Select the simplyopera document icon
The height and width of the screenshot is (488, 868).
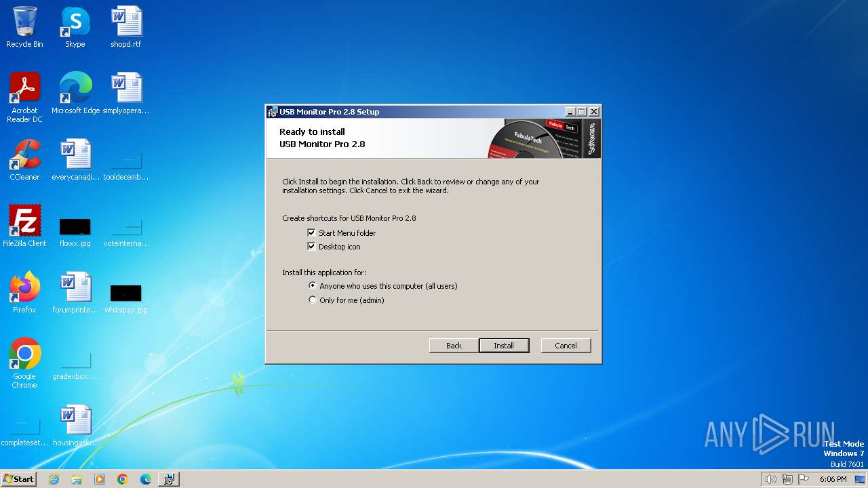point(126,94)
